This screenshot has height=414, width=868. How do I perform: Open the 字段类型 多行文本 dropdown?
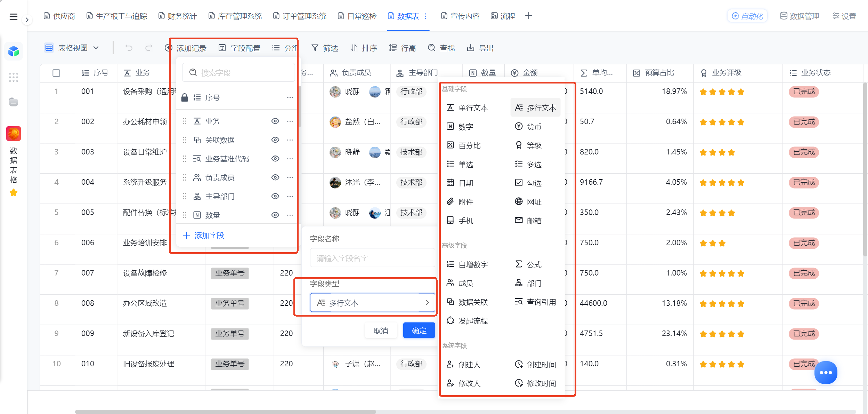click(x=372, y=303)
